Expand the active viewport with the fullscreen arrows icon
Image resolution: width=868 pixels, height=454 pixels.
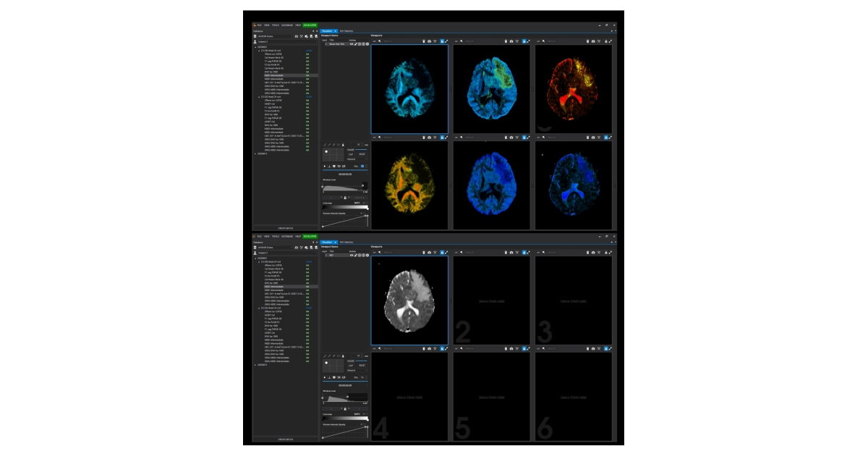[446, 40]
